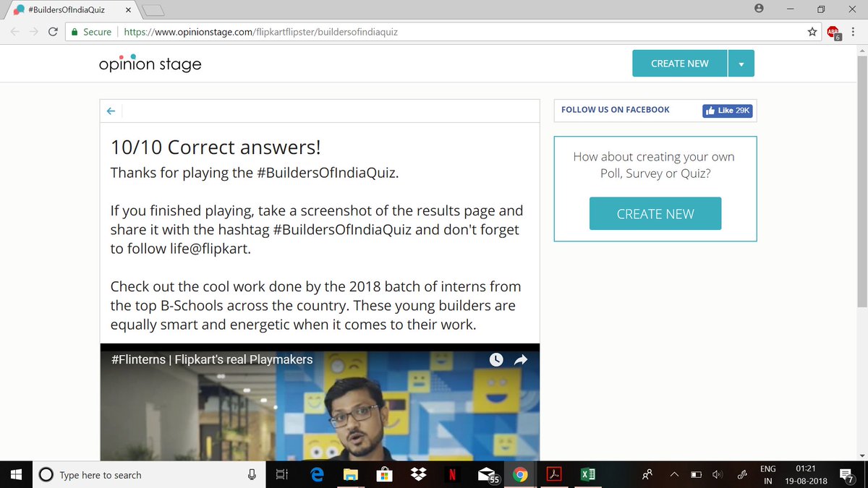Click the FOLLOW US ON FACEBOOK text
Image resolution: width=868 pixels, height=488 pixels.
click(616, 110)
